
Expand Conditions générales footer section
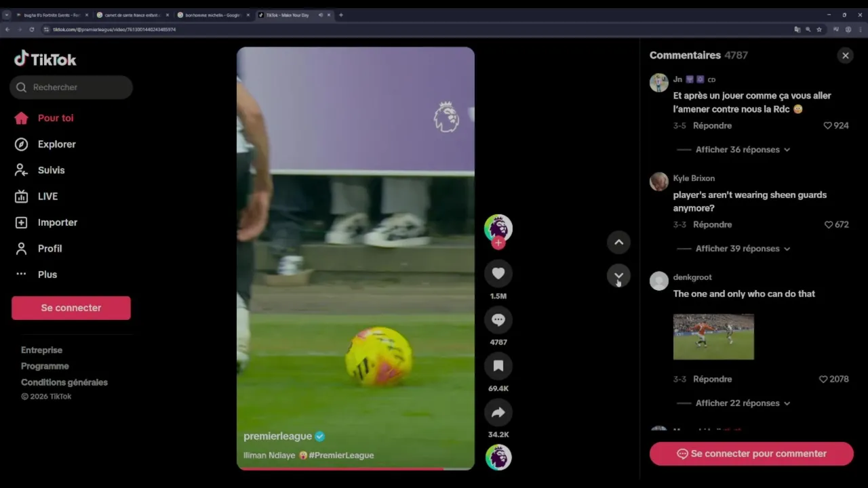64,382
